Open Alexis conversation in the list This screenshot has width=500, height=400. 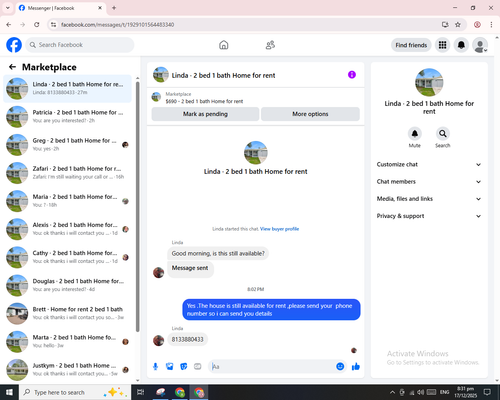pyautogui.click(x=67, y=229)
